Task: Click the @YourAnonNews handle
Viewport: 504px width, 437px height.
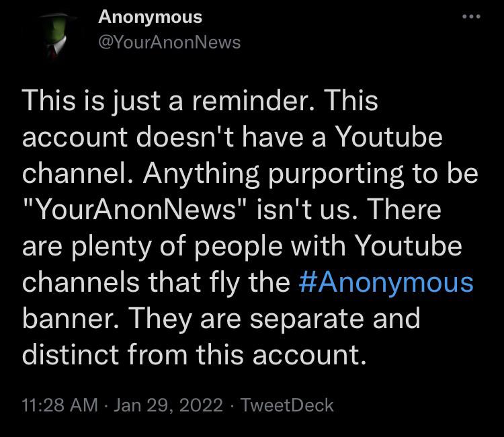Action: point(168,42)
